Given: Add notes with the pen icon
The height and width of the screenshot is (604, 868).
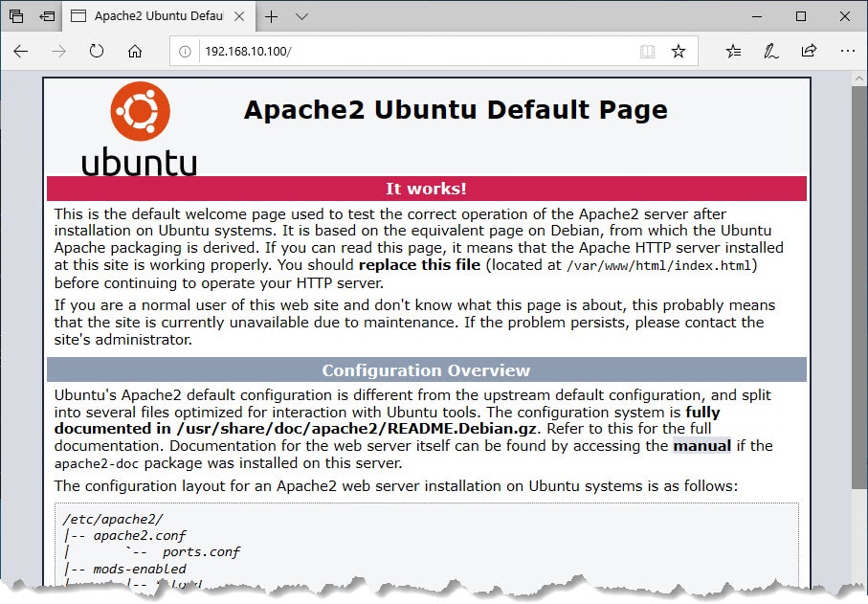Looking at the screenshot, I should tap(771, 52).
